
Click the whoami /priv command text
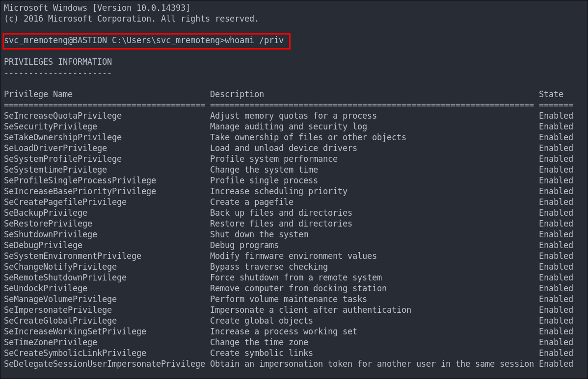coord(254,40)
